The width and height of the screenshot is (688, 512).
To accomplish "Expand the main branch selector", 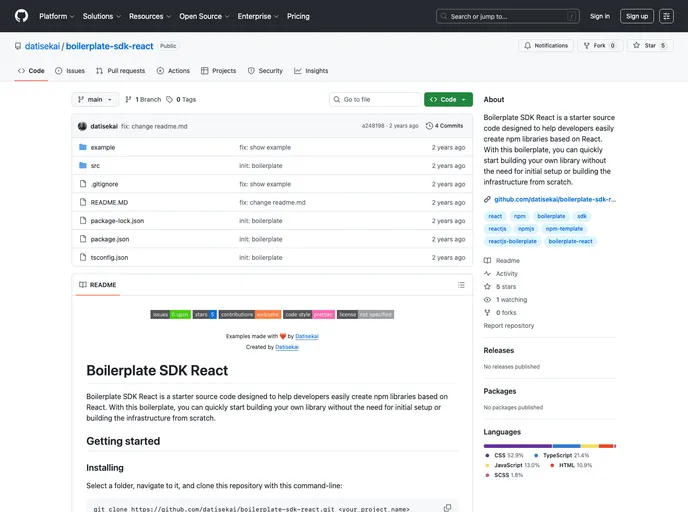I will point(95,100).
